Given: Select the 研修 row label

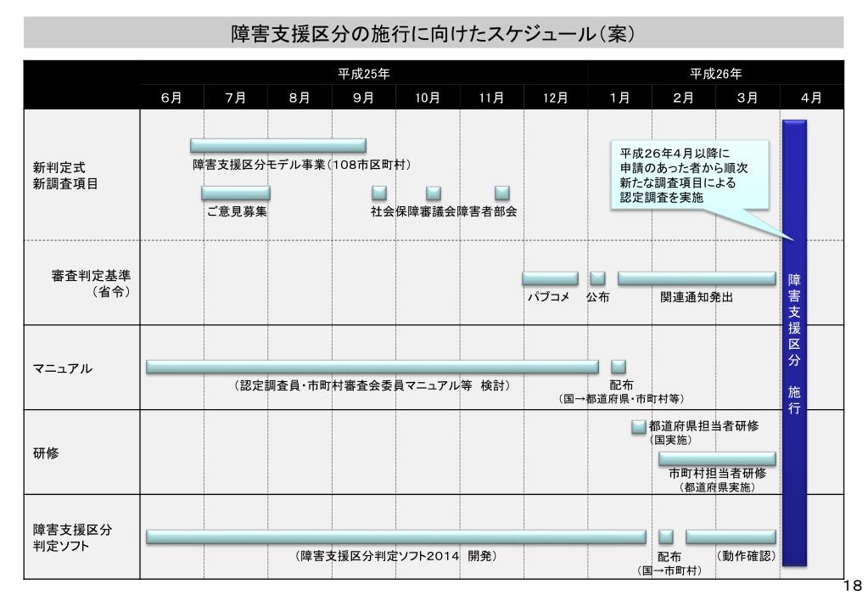Looking at the screenshot, I should click(46, 453).
